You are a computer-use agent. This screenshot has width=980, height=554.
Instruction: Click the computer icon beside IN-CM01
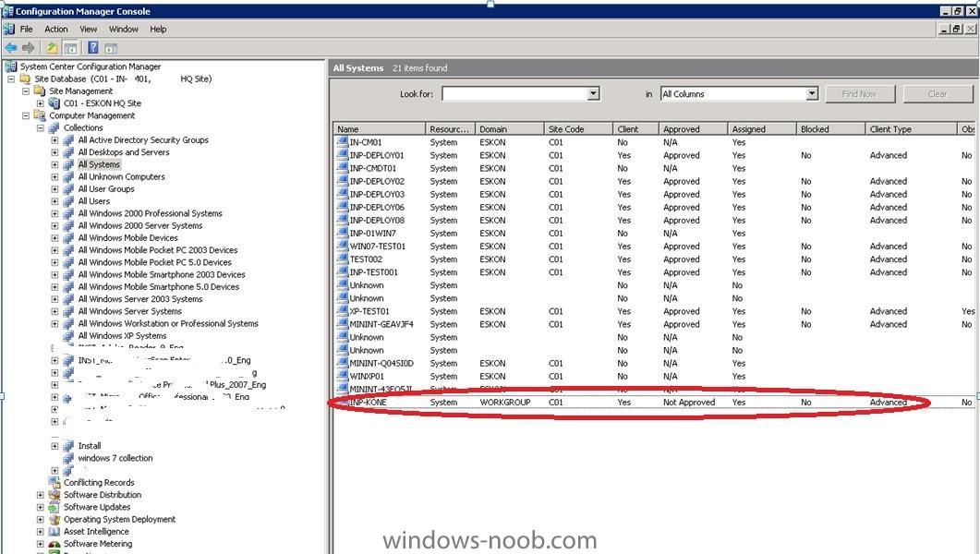pos(342,142)
